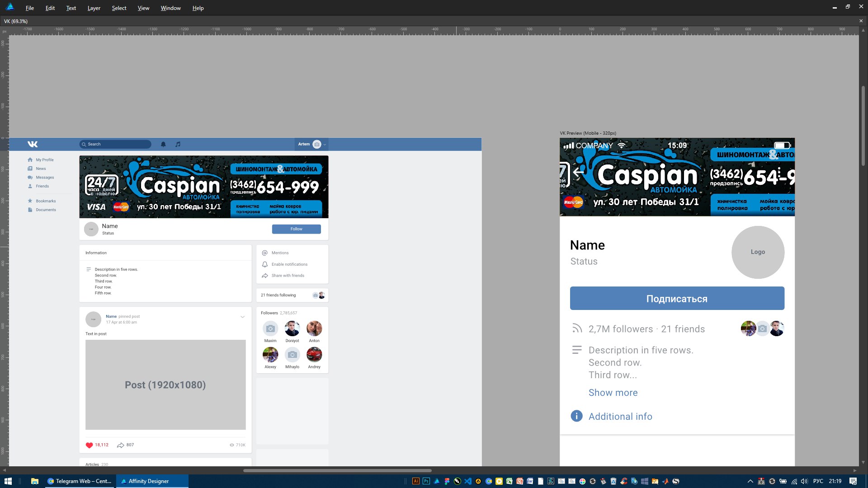Switch to Telegram Web Chrome window
868x488 pixels.
tap(80, 481)
